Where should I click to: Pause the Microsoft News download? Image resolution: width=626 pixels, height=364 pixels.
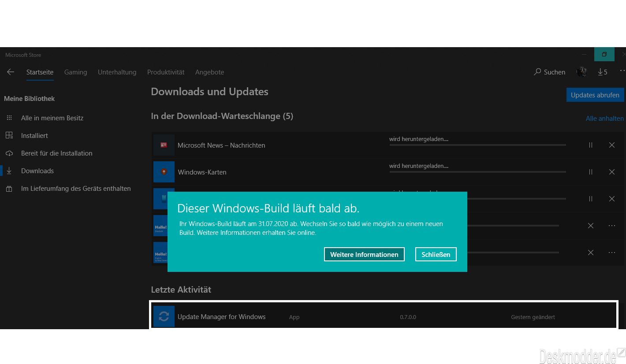click(x=591, y=145)
